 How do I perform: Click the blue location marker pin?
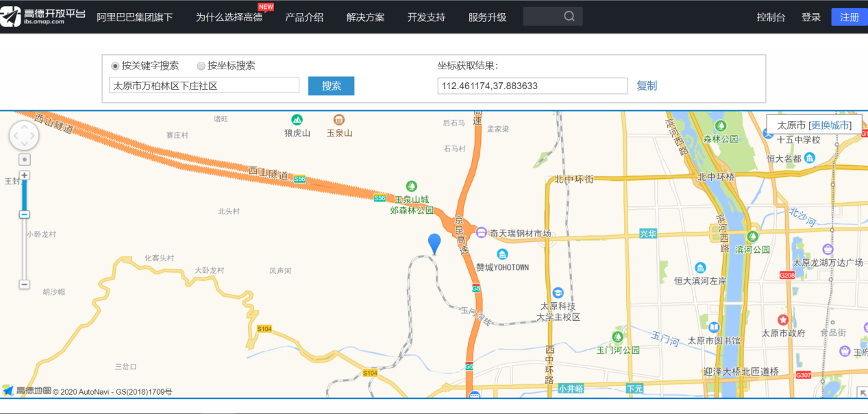434,243
